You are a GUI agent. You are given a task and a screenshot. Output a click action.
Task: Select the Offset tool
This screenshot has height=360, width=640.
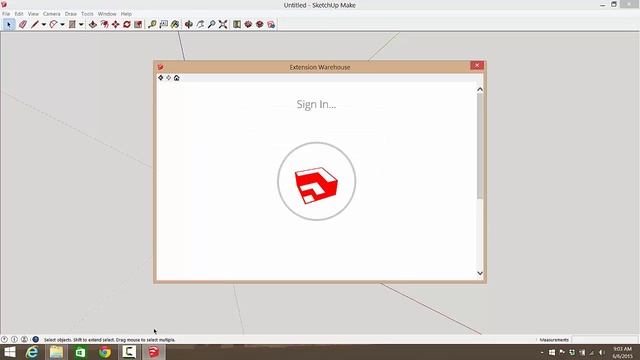pos(104,24)
